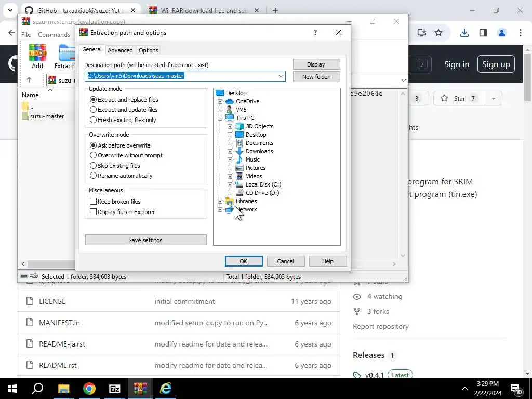Click the up-one-level arrow in WinRAR
Image resolution: width=532 pixels, height=399 pixels.
[29, 80]
